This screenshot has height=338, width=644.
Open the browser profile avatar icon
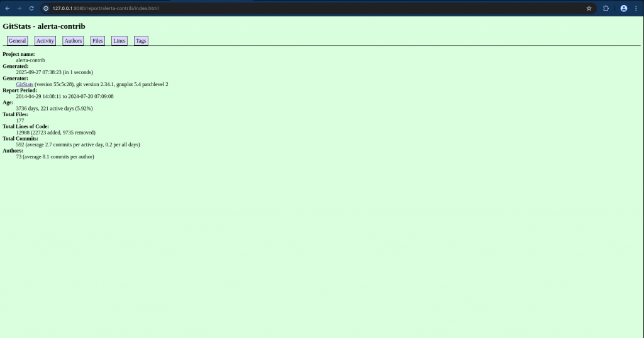[x=623, y=8]
